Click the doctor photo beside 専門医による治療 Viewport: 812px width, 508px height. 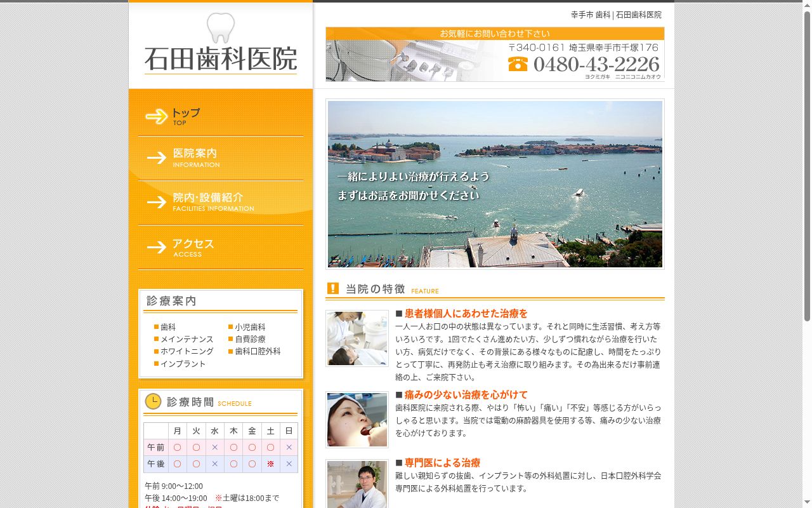coord(357,484)
